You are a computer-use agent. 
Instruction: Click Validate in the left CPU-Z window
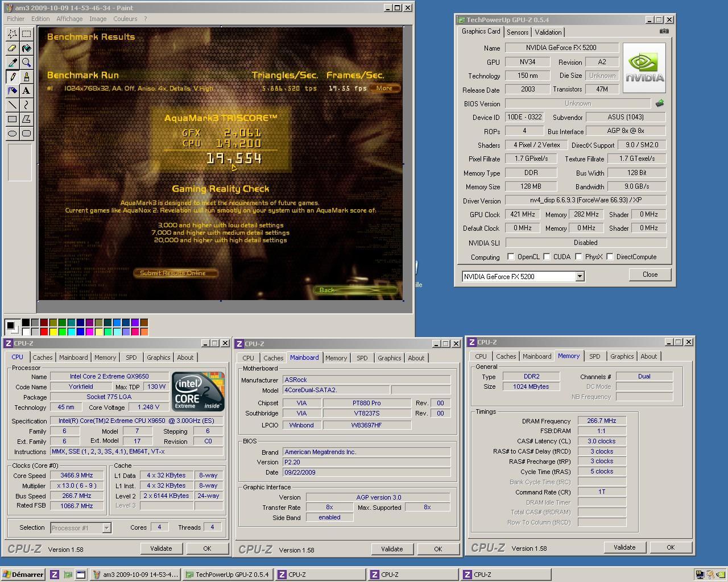pos(161,548)
